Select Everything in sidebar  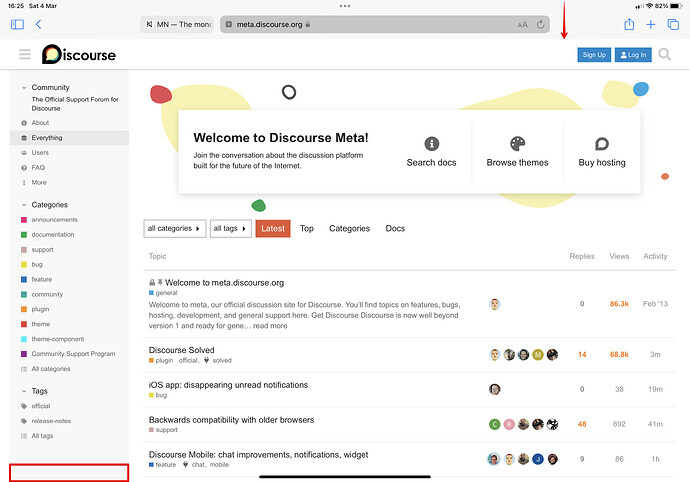[x=70, y=138]
